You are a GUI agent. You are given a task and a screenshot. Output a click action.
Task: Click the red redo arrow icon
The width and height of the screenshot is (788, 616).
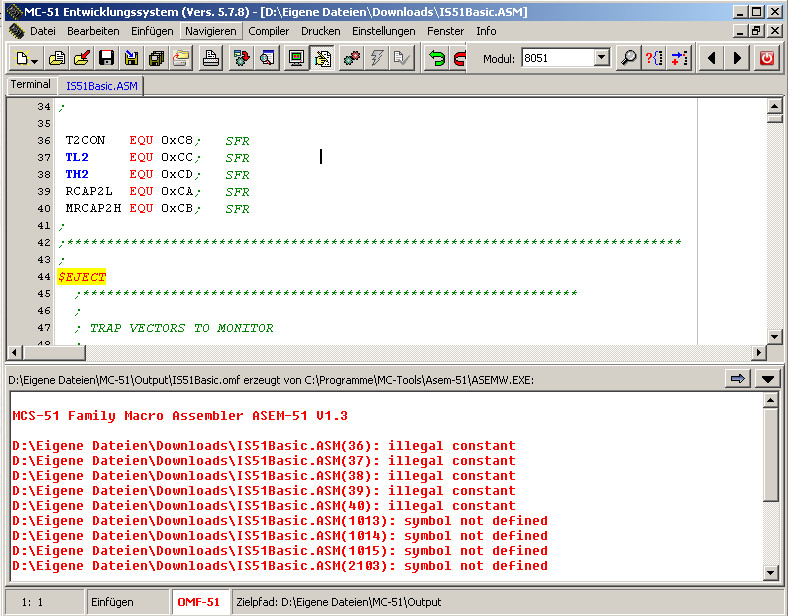click(x=459, y=58)
